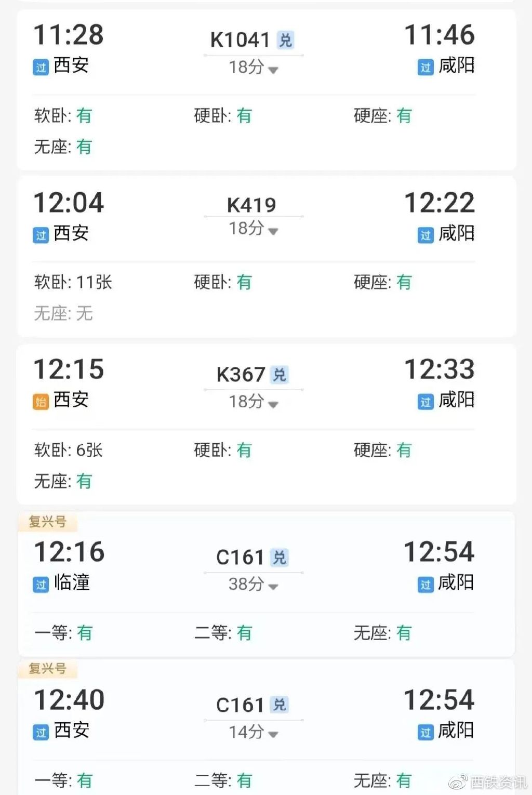
Task: Choose 二等 seat on the 12:16 C161
Action: tap(223, 633)
